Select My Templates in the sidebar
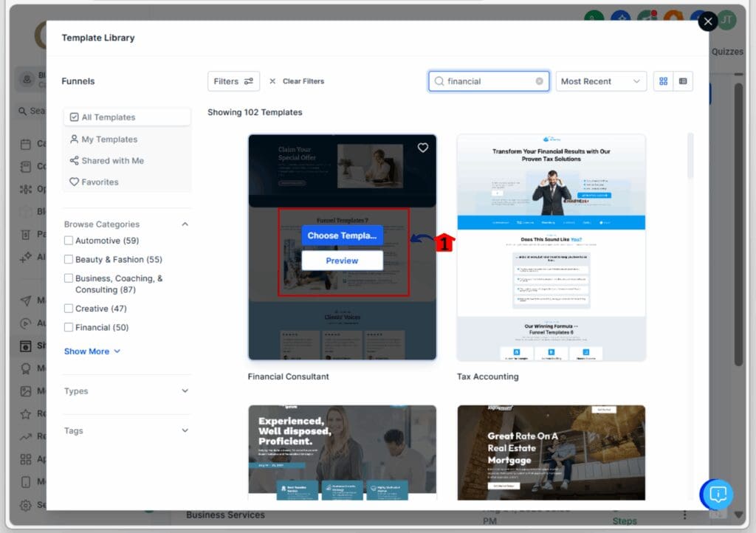The image size is (756, 533). tap(109, 139)
